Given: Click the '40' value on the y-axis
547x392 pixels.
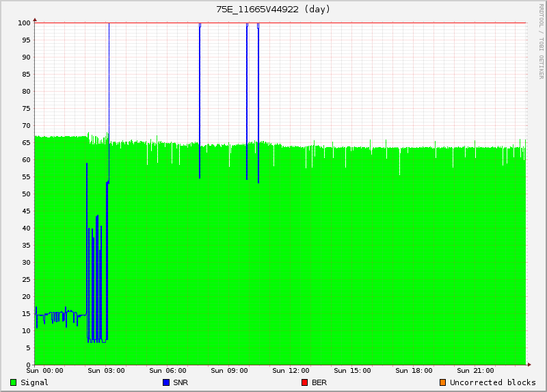Looking at the screenshot, I should (26, 228).
